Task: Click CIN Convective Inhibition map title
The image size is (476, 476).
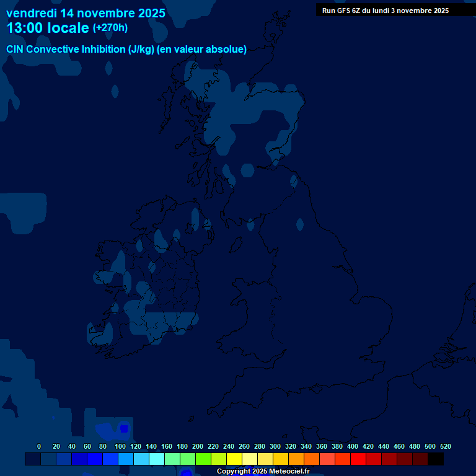Action: [126, 50]
